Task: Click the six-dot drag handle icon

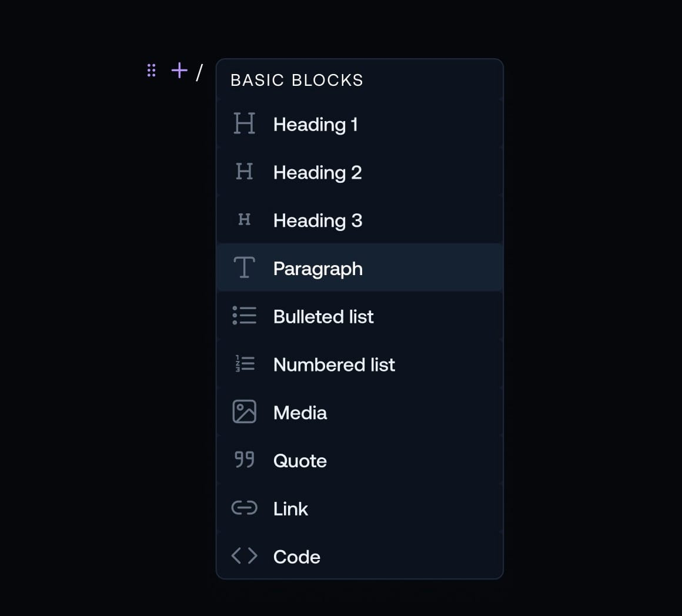Action: point(151,70)
